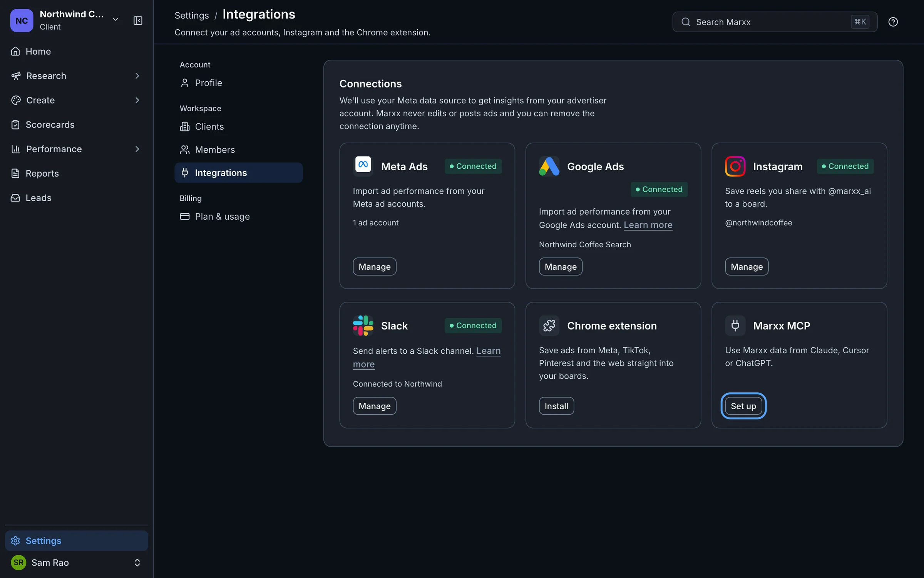This screenshot has width=924, height=578.
Task: Click the NC workspace avatar
Action: (x=22, y=20)
